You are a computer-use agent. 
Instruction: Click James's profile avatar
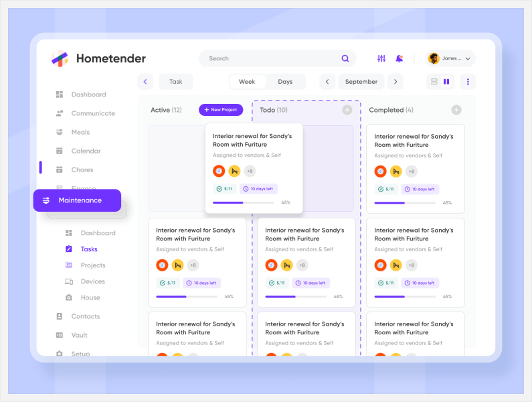[434, 58]
